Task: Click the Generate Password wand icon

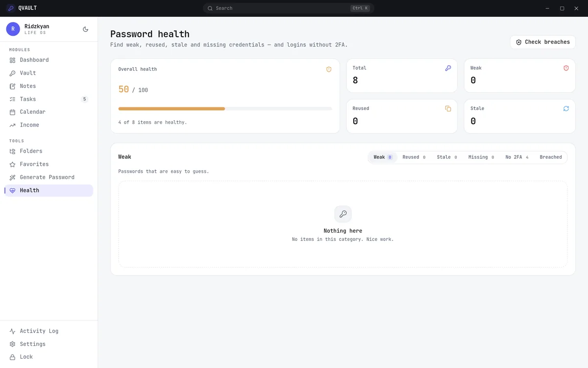Action: [x=13, y=177]
